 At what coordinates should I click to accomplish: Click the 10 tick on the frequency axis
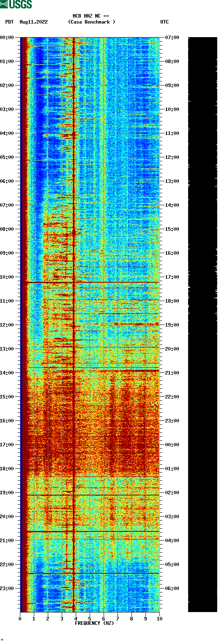click(x=159, y=619)
